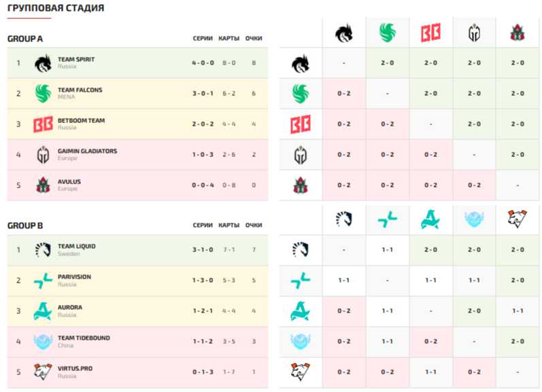Click Gaimin Gladiators logo in standings list
The height and width of the screenshot is (392, 542).
tap(43, 155)
